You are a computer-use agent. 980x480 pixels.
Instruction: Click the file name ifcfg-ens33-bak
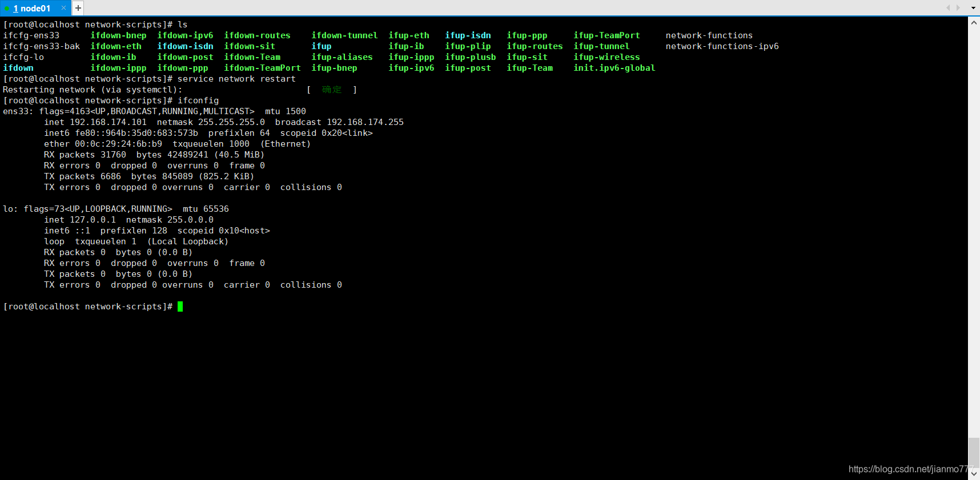[42, 46]
